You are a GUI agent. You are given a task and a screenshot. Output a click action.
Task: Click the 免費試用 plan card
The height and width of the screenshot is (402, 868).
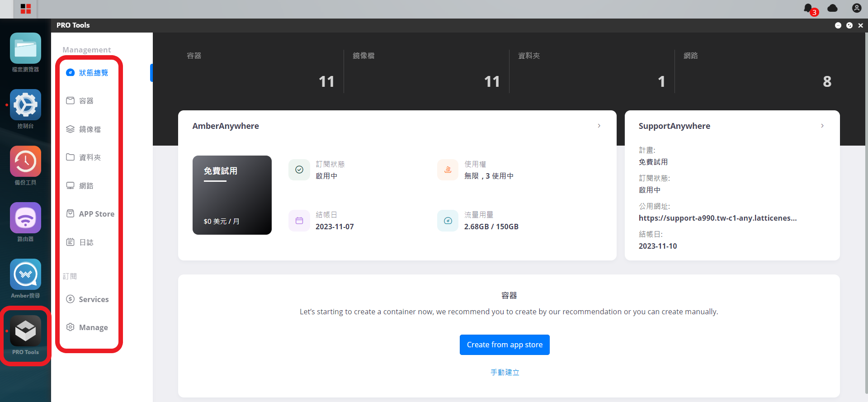(232, 195)
